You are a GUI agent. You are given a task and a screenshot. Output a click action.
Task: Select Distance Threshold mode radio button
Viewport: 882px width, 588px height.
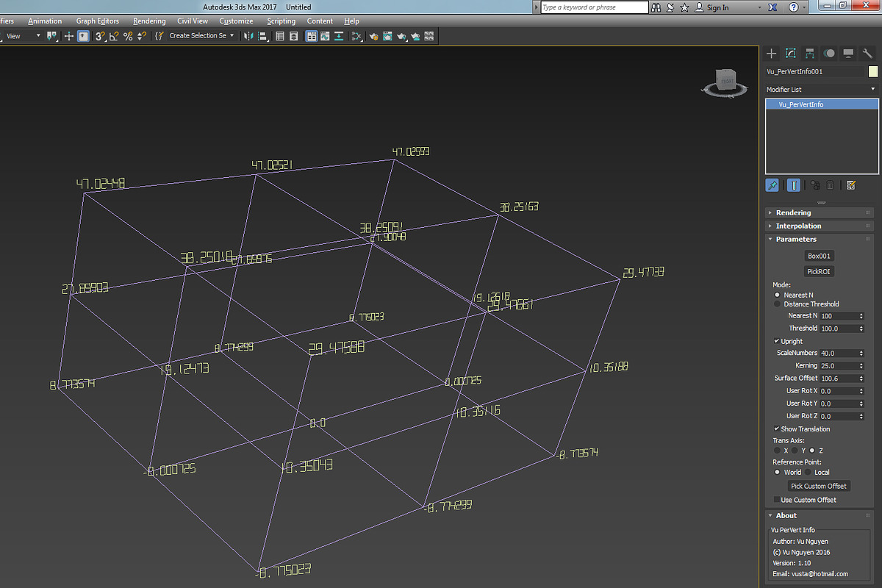click(x=778, y=304)
